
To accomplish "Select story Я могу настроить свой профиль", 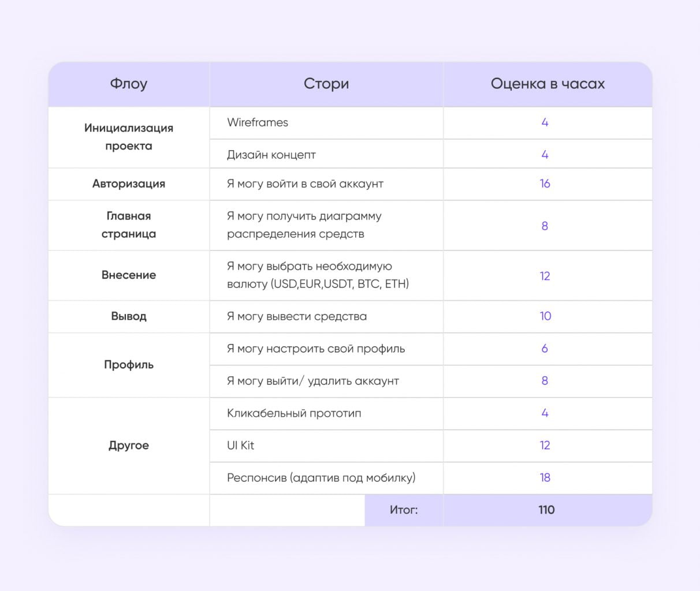I will [316, 349].
